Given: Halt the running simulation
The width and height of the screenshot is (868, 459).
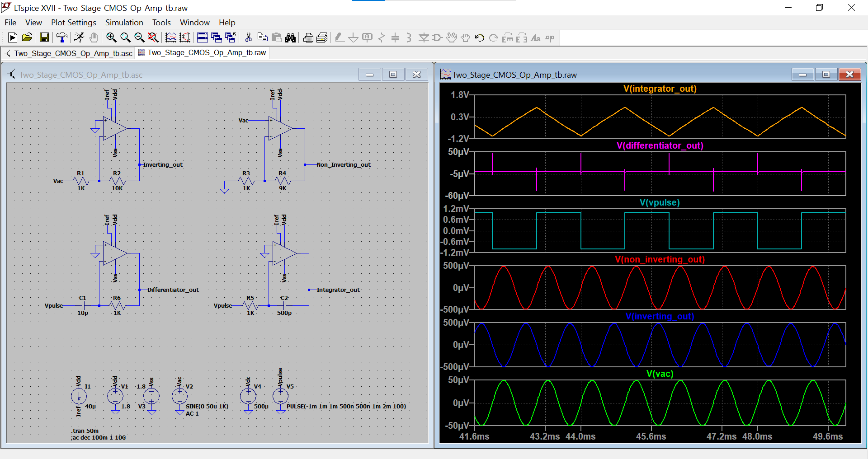Looking at the screenshot, I should point(79,37).
